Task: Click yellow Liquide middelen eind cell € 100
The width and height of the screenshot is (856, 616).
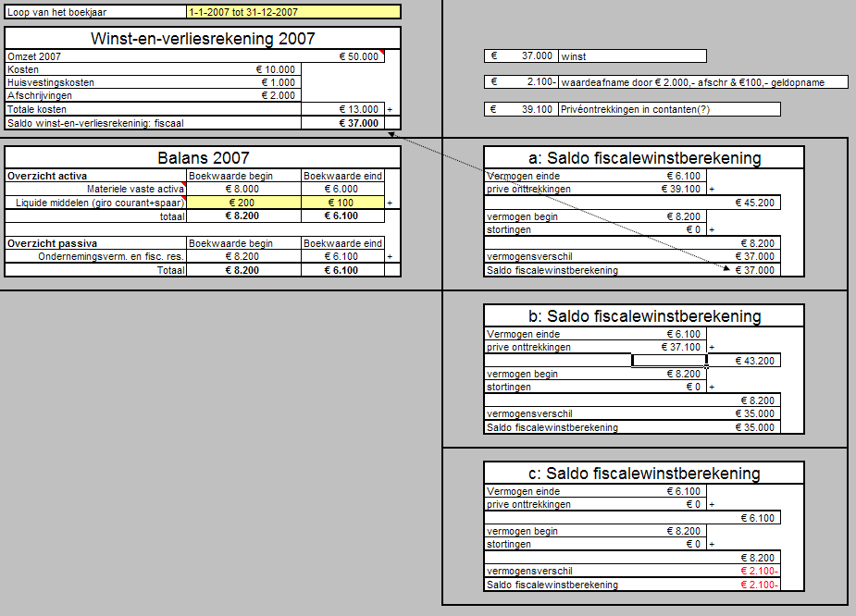Action: coord(342,203)
